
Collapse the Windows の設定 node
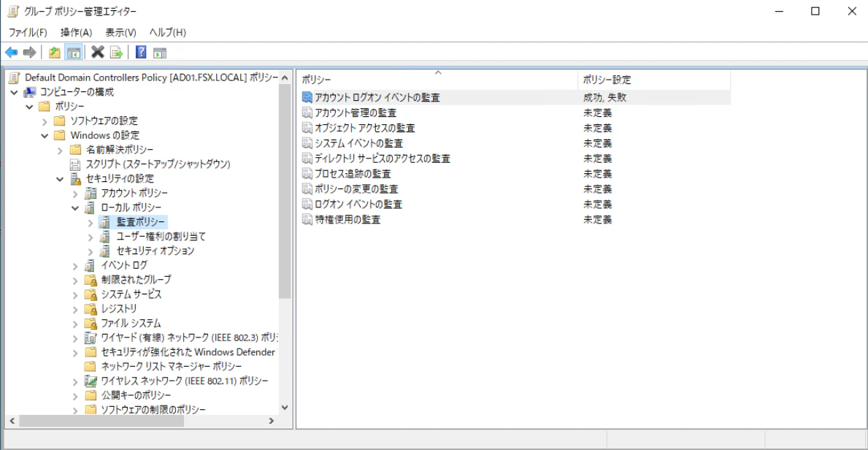(45, 135)
